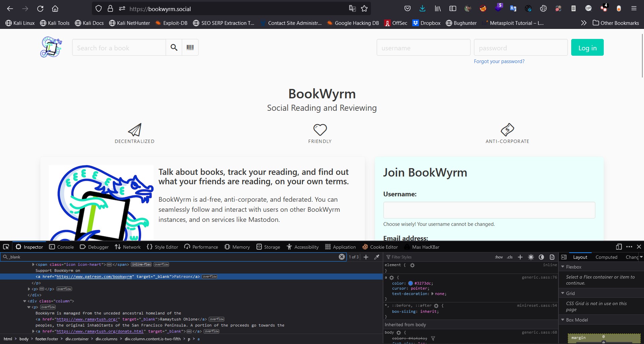Expand the ramaytush.org donate link node

coord(33,331)
